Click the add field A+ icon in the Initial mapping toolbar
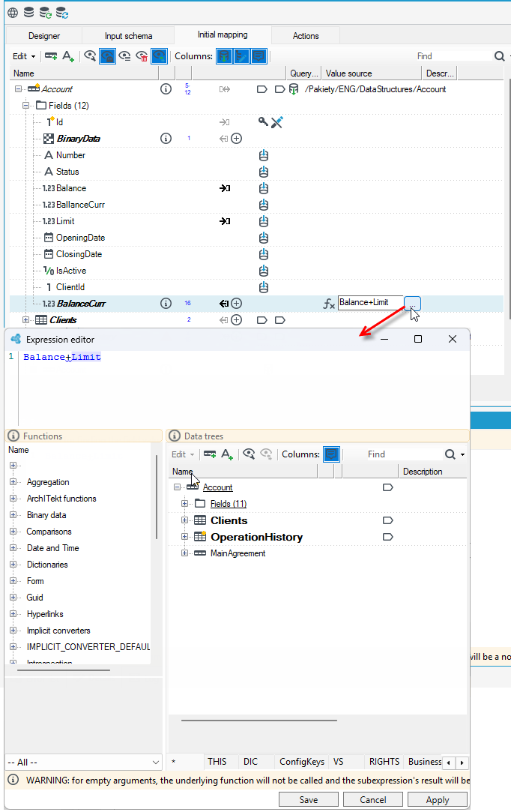 pyautogui.click(x=68, y=56)
